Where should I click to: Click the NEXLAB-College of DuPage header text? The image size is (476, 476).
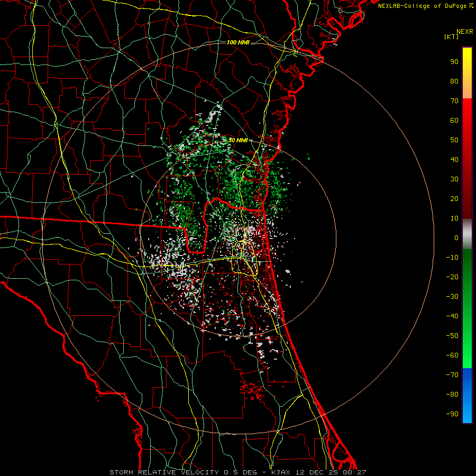[425, 6]
